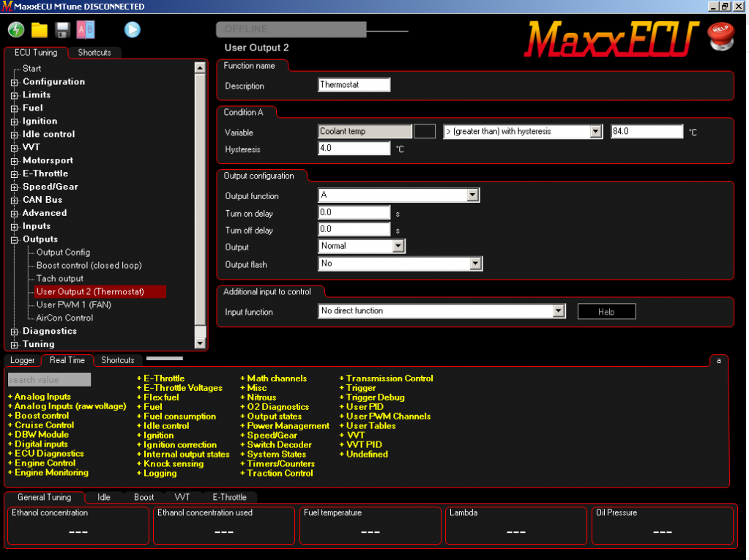Image resolution: width=749 pixels, height=560 pixels.
Task: Switch to the Shortcuts tab beside ECU Tuning
Action: 94,53
